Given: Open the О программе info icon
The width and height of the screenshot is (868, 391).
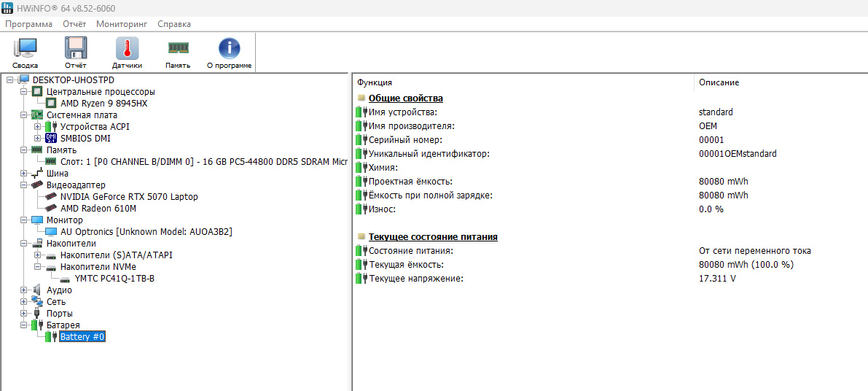Looking at the screenshot, I should (x=229, y=53).
